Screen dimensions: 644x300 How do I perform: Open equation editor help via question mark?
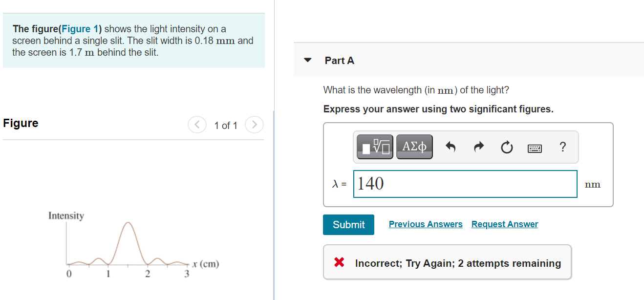[x=562, y=147]
